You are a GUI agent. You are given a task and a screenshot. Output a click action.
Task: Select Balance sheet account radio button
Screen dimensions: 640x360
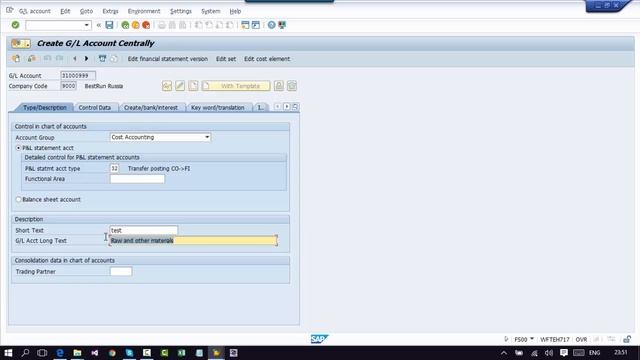[18, 199]
